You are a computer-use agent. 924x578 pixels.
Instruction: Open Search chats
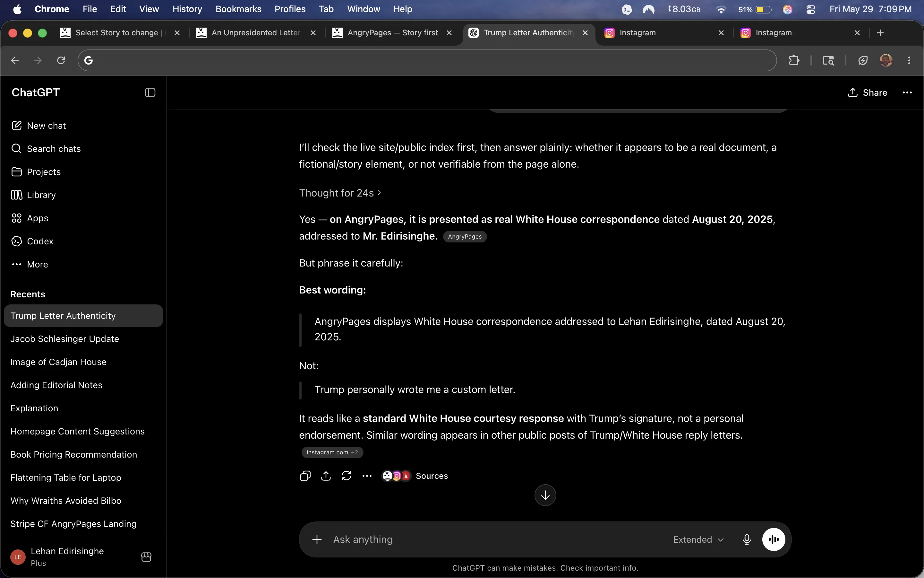click(x=46, y=149)
